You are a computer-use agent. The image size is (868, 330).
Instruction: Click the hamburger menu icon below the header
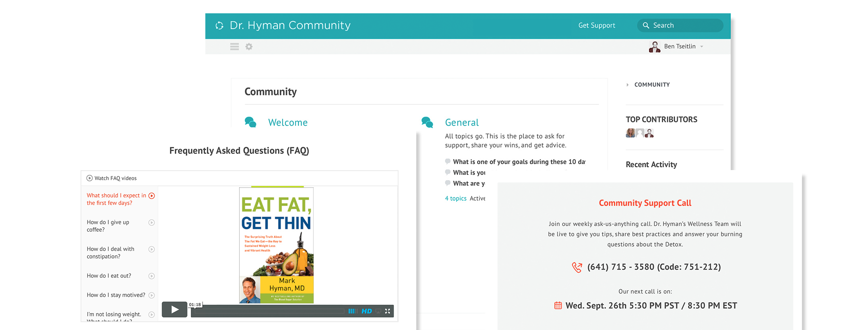[234, 47]
